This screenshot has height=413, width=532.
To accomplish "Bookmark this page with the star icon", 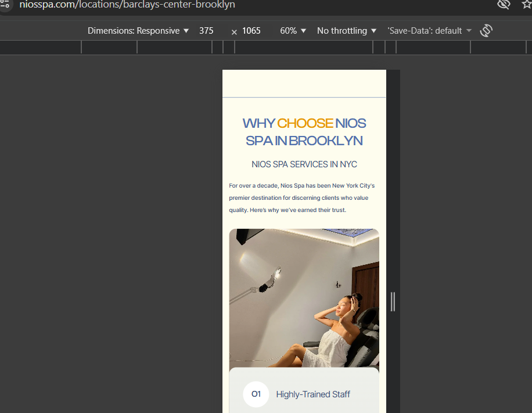I will click(527, 4).
